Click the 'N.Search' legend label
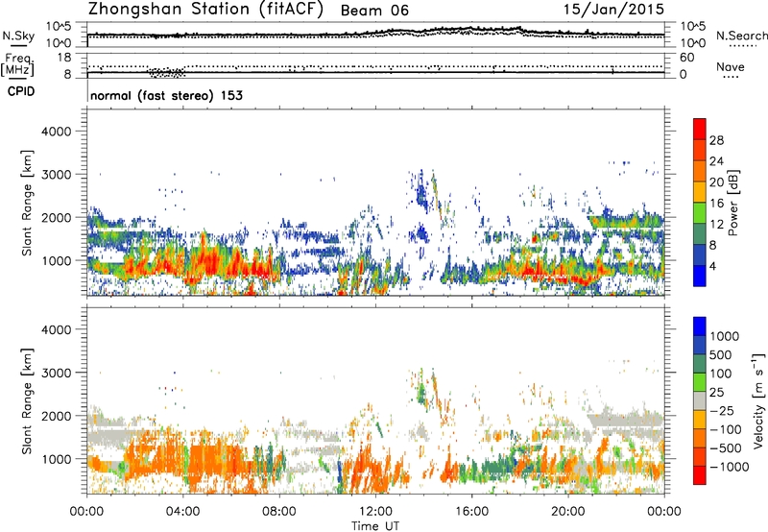Viewport: 768px width, 532px height. coord(741,36)
